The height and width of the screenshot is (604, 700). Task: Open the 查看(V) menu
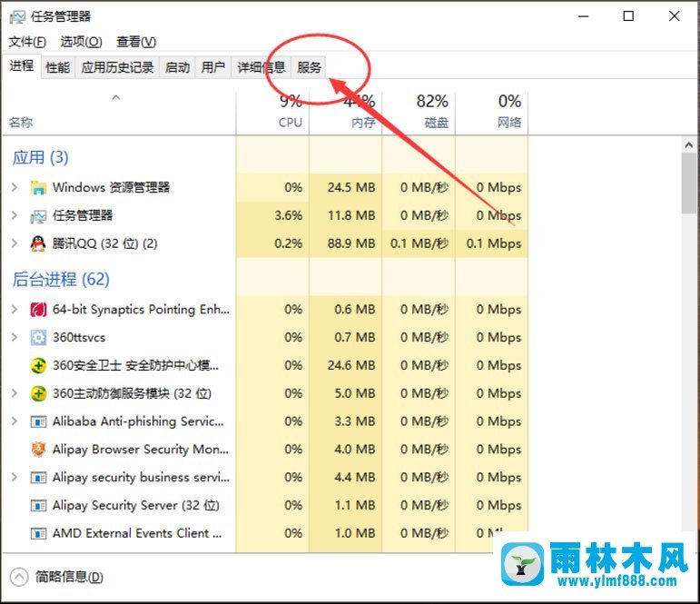136,42
